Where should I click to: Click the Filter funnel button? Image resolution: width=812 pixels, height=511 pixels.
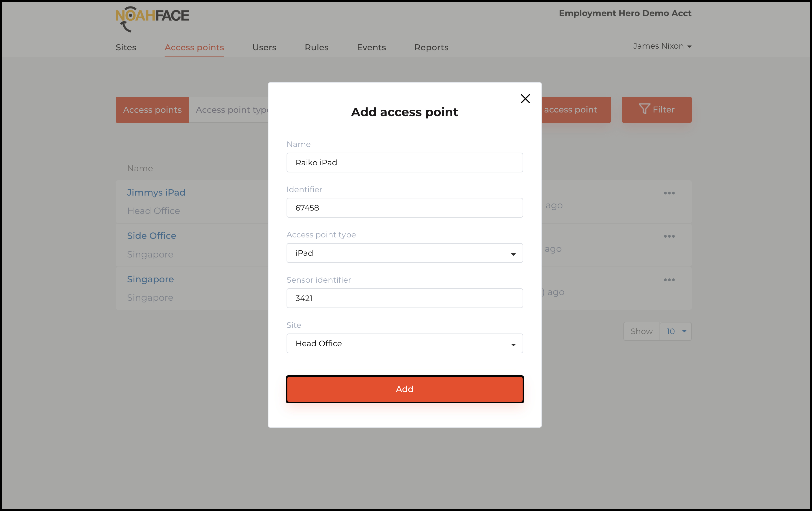(656, 110)
